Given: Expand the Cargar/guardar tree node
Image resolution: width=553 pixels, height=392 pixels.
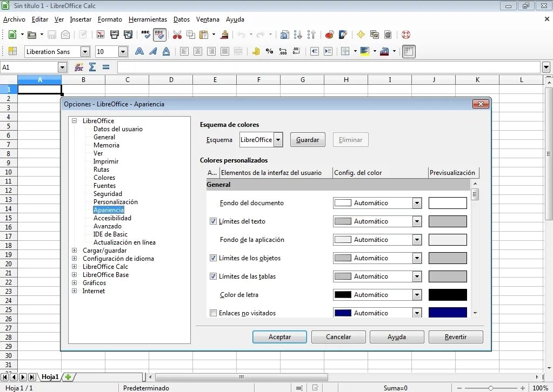Looking at the screenshot, I should tap(75, 251).
